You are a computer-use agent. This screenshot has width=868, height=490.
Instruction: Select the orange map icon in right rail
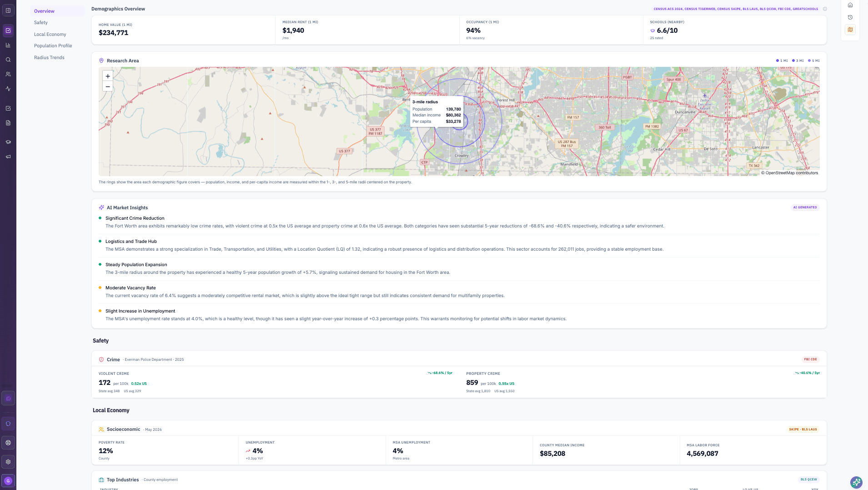tap(850, 30)
